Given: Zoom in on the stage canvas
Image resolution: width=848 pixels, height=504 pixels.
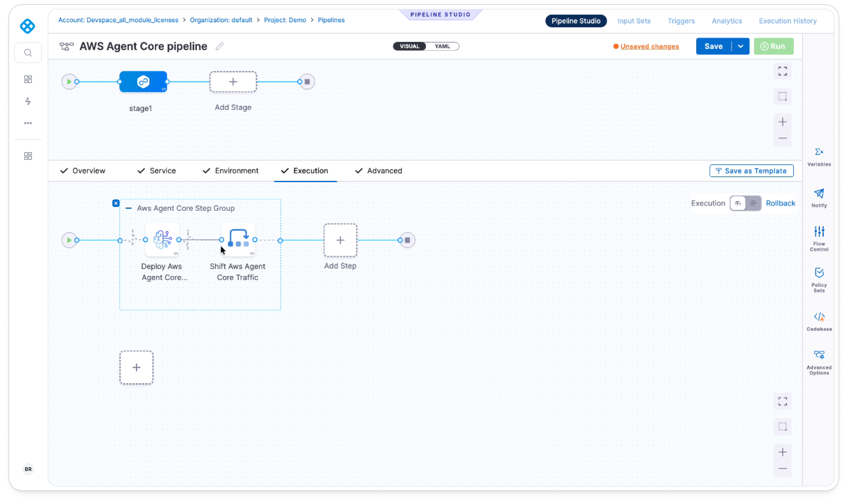Looking at the screenshot, I should (x=783, y=122).
